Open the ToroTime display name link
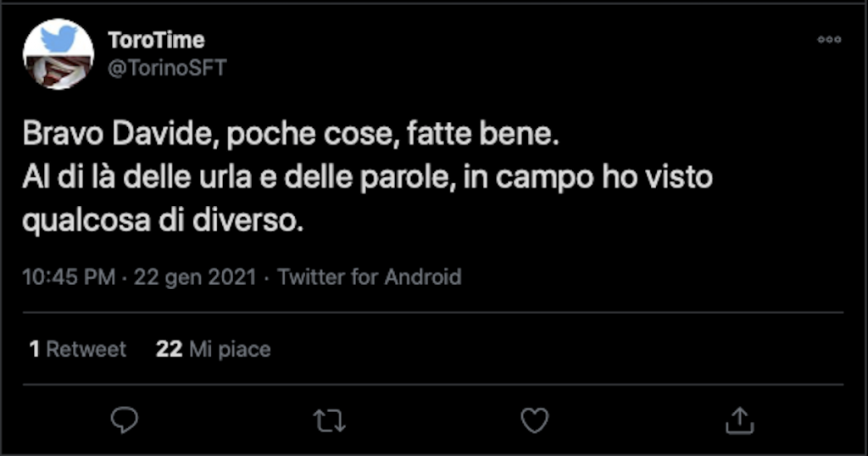Image resolution: width=868 pixels, height=456 pixels. [x=156, y=40]
